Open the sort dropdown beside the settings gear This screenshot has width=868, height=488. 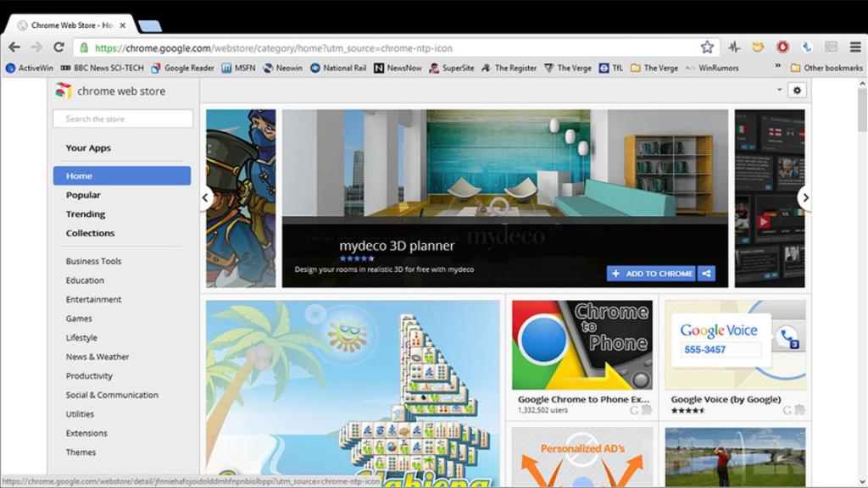(777, 89)
